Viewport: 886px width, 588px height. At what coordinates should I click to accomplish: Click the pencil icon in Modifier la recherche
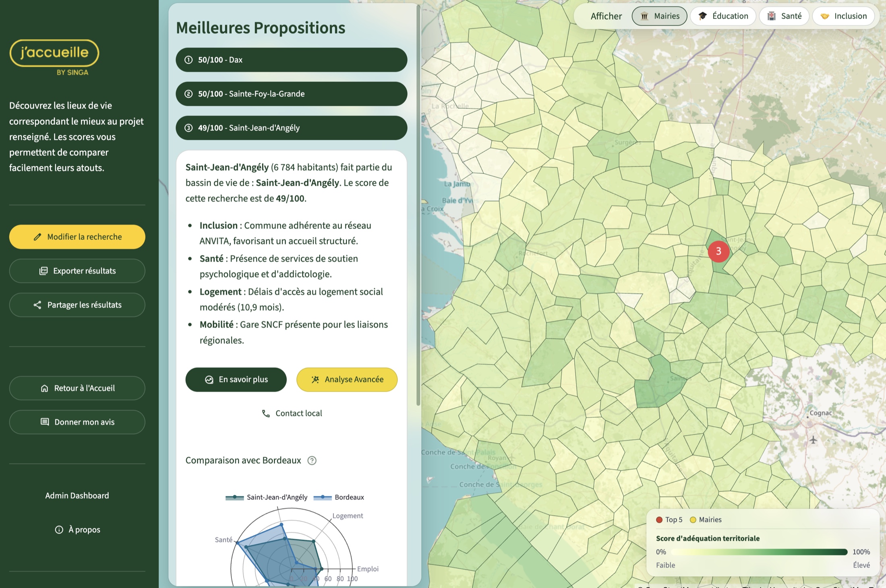37,237
